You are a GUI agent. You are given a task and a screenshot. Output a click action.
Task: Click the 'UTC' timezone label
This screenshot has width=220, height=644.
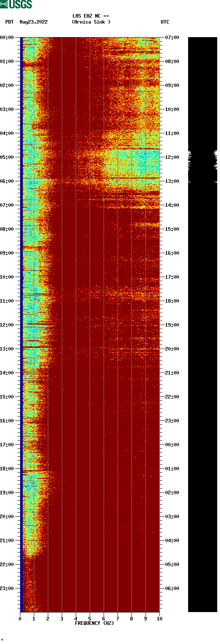(x=165, y=22)
